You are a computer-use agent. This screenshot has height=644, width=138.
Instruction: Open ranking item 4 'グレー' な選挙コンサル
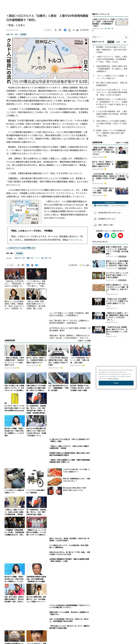coord(111,77)
